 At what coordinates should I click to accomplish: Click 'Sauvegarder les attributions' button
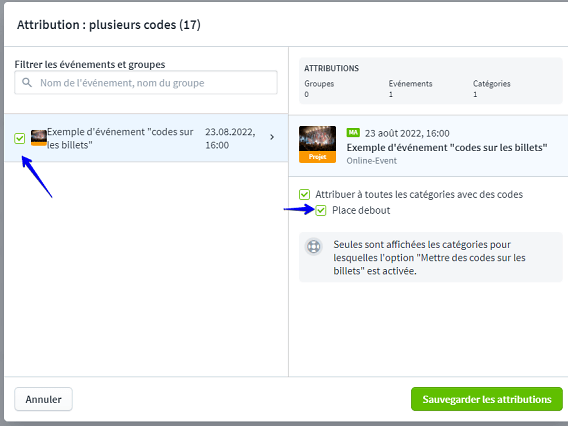tap(486, 399)
